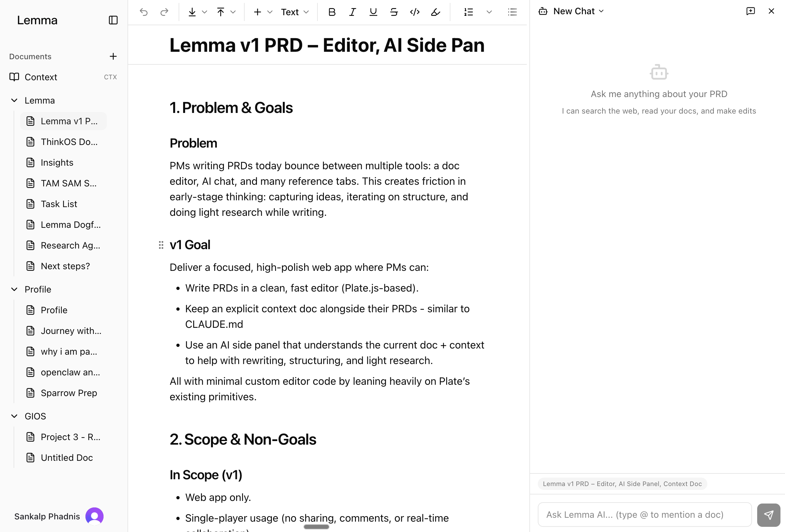Select the strikethrough formatting icon
The width and height of the screenshot is (785, 532).
click(x=393, y=12)
